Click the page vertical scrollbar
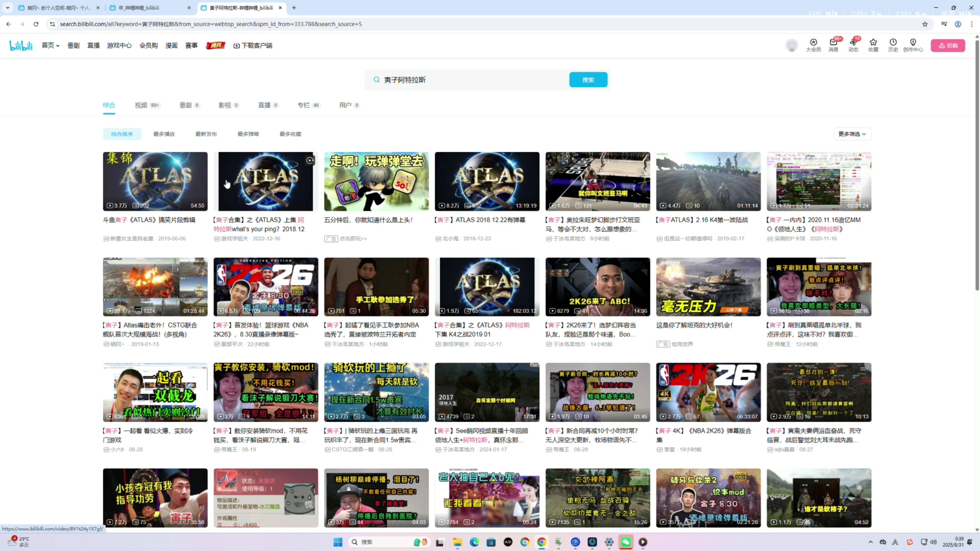980x551 pixels. coord(977,165)
